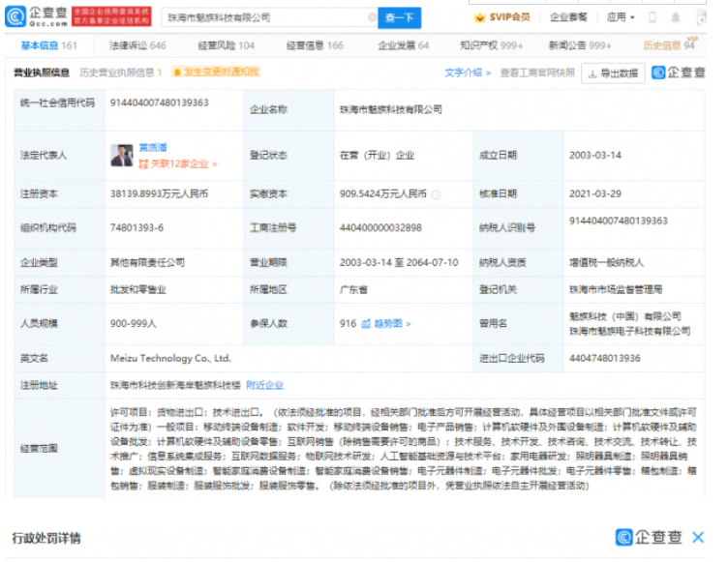This screenshot has height=562, width=728.
Task: Click 行政处罚详情 heading
Action: click(x=46, y=538)
